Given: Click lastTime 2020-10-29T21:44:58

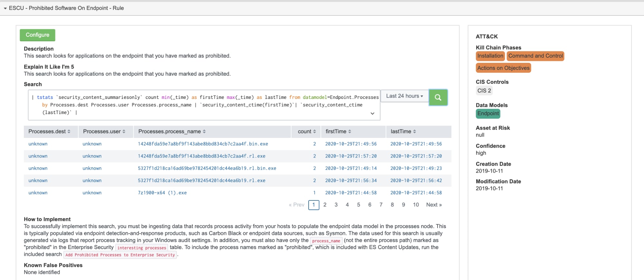Looking at the screenshot, I should point(416,193).
